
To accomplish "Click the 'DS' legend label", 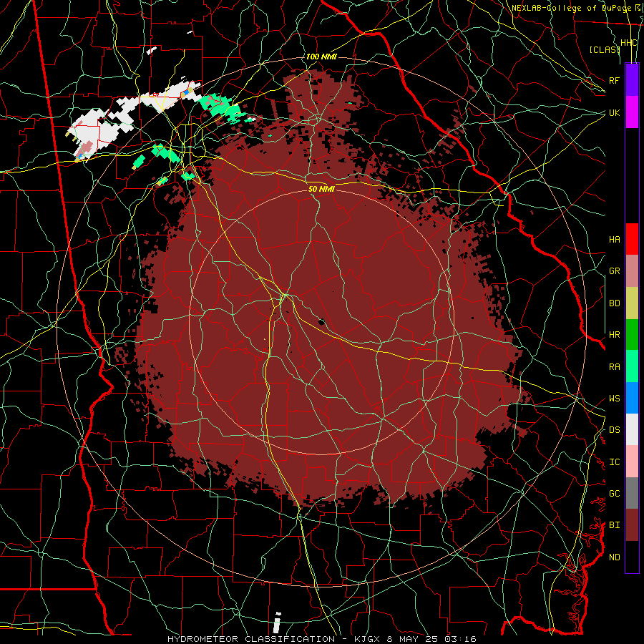I will (x=614, y=430).
